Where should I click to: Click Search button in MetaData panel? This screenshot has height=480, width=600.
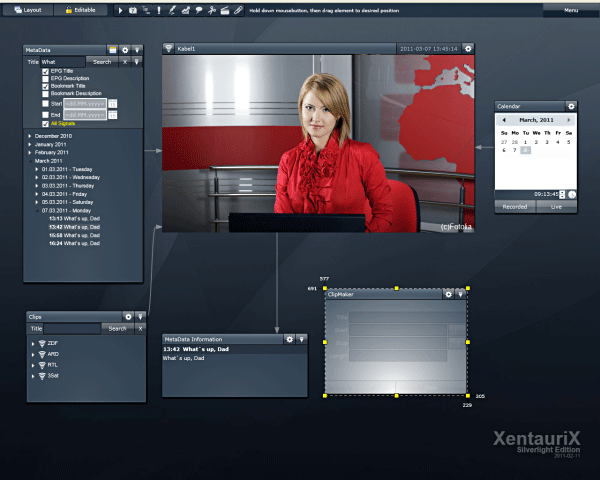pos(102,62)
